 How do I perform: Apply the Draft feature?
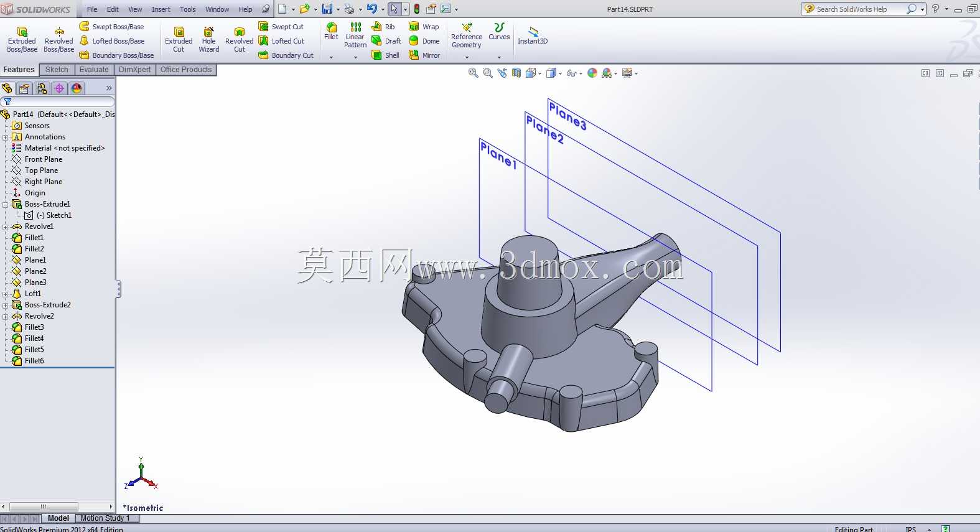(x=386, y=41)
